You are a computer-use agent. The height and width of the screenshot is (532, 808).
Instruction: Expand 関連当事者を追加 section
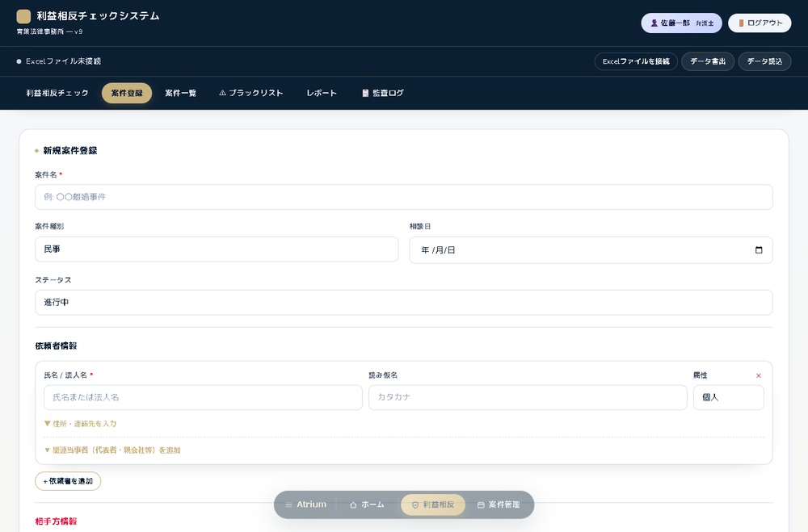(112, 450)
